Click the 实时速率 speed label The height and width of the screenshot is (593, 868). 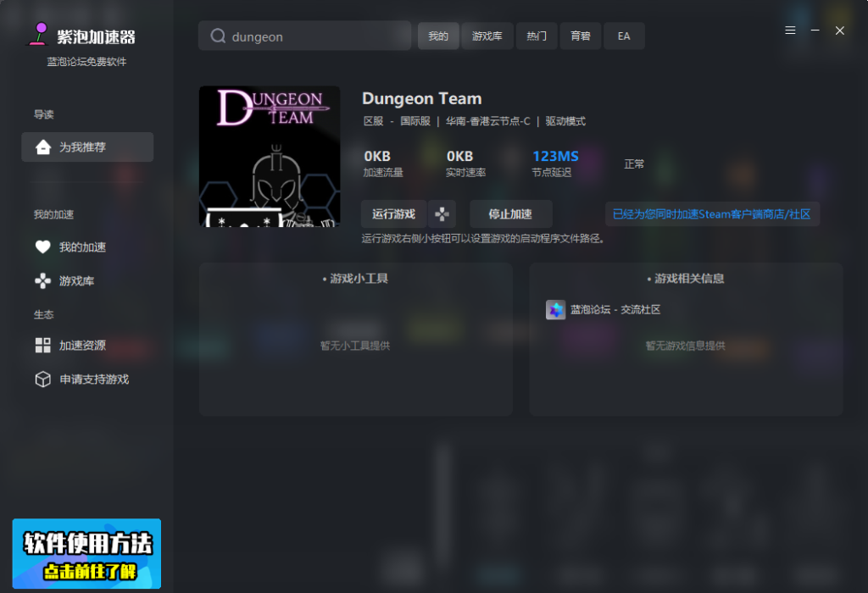click(465, 173)
